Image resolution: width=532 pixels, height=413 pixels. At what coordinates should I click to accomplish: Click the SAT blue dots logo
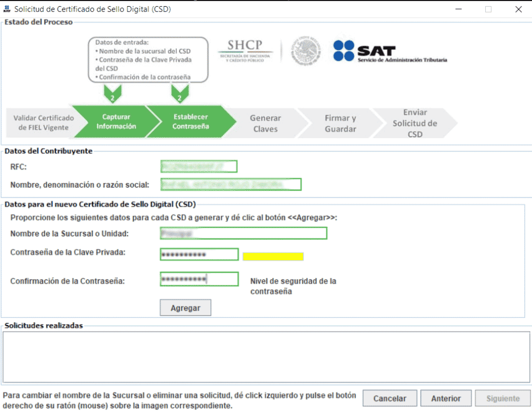pos(343,51)
